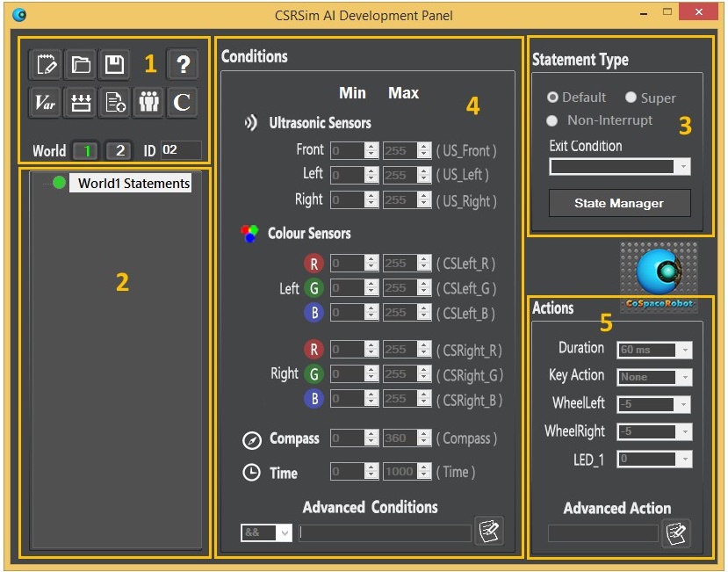
Task: Click the ID input field
Action: click(x=180, y=150)
